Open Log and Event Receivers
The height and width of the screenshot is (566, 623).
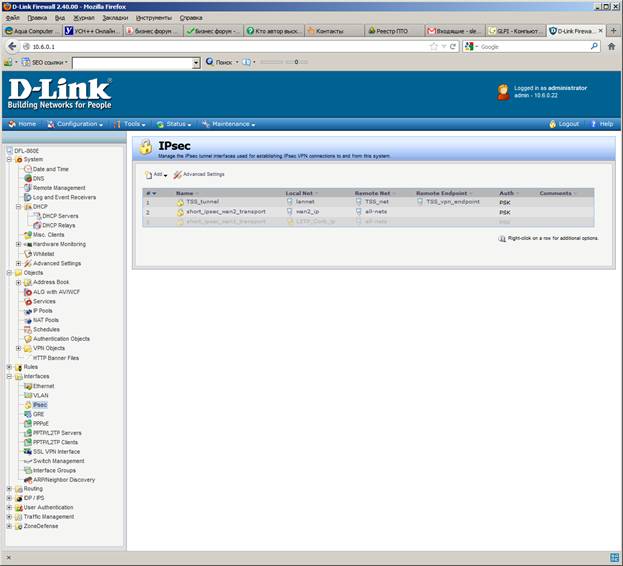click(x=64, y=197)
